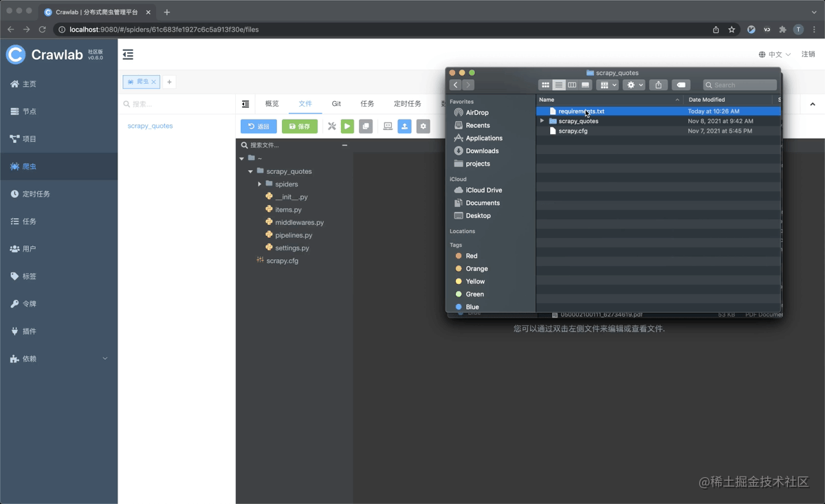This screenshot has width=825, height=504.
Task: Add a new page tab with the plus button
Action: pos(169,82)
